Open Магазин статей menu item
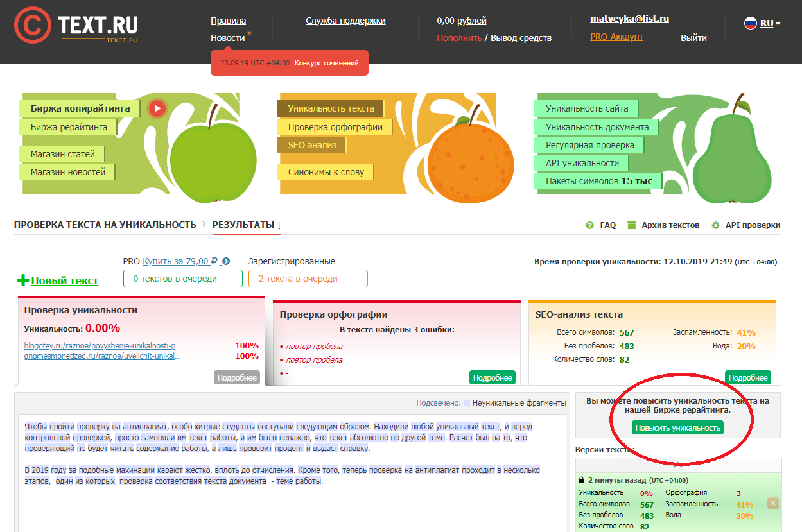The height and width of the screenshot is (532, 802). pos(62,154)
